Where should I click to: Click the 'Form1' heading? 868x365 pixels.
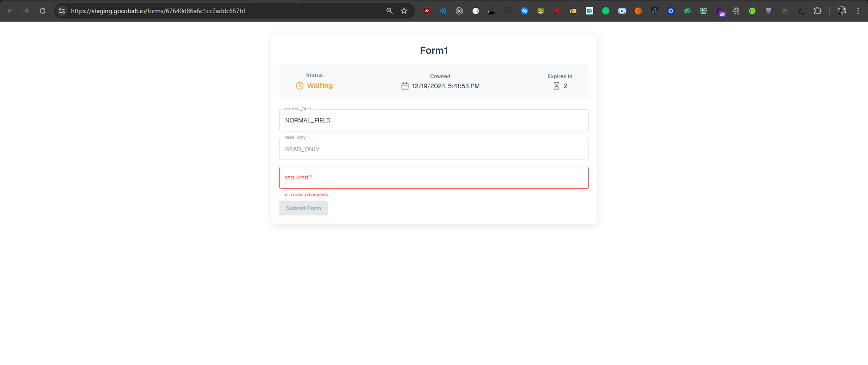point(434,50)
